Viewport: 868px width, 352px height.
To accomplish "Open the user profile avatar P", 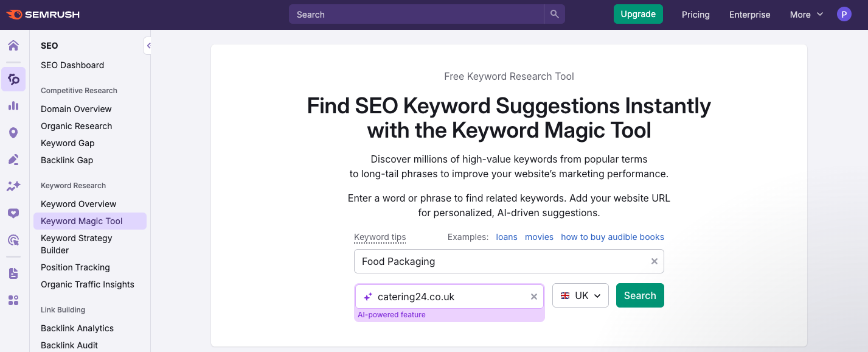I will click(844, 14).
